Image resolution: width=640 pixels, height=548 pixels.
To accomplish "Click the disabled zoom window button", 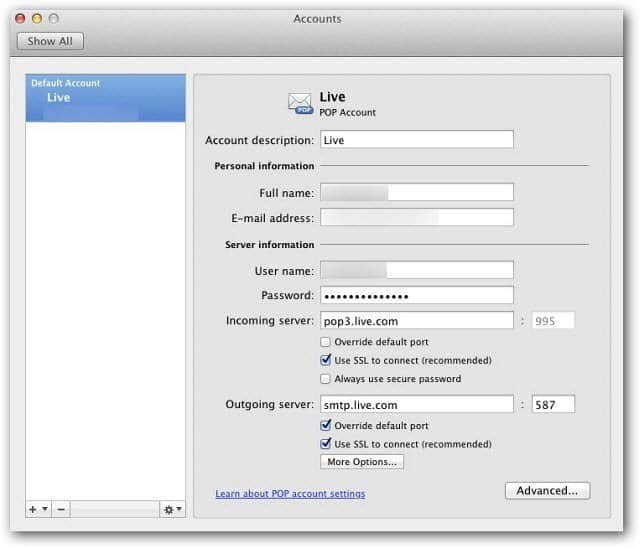I will [53, 18].
